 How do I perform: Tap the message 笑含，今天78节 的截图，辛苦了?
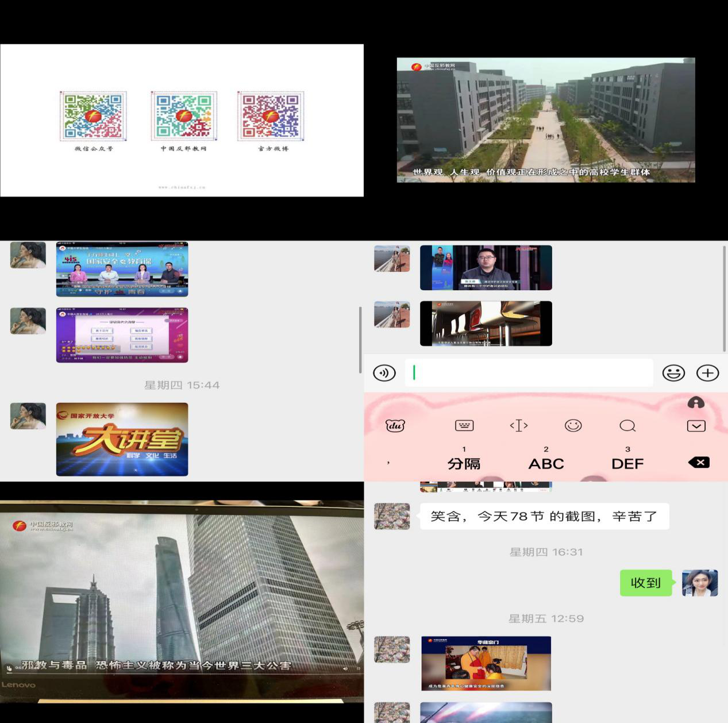coord(544,516)
